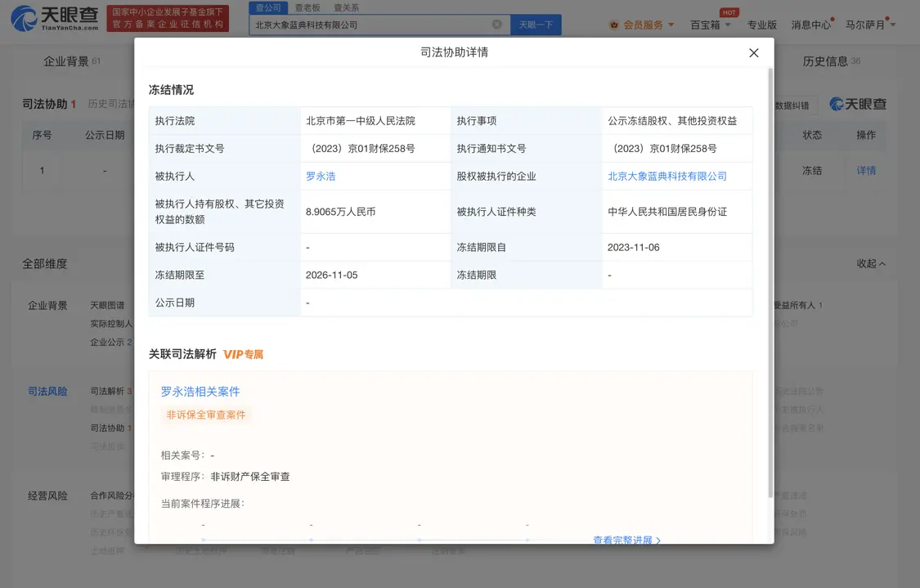Select the freeze start date 2023-11-06
The width and height of the screenshot is (920, 588).
click(x=634, y=248)
